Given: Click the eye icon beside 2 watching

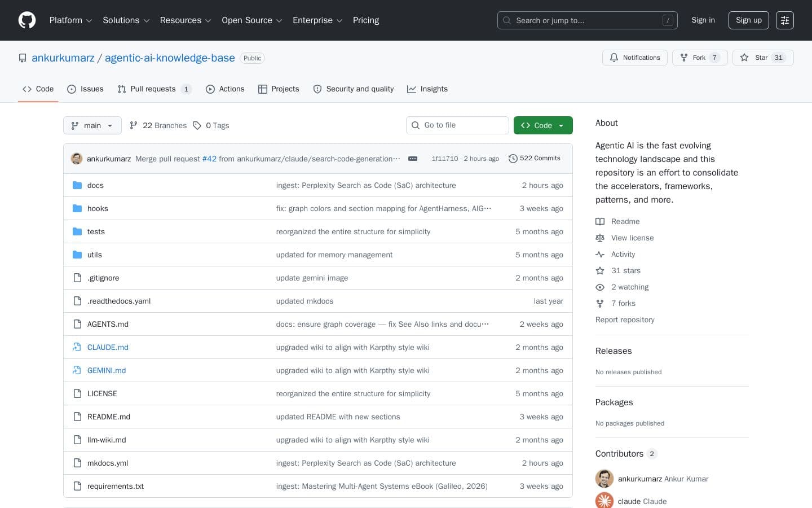Looking at the screenshot, I should [600, 287].
